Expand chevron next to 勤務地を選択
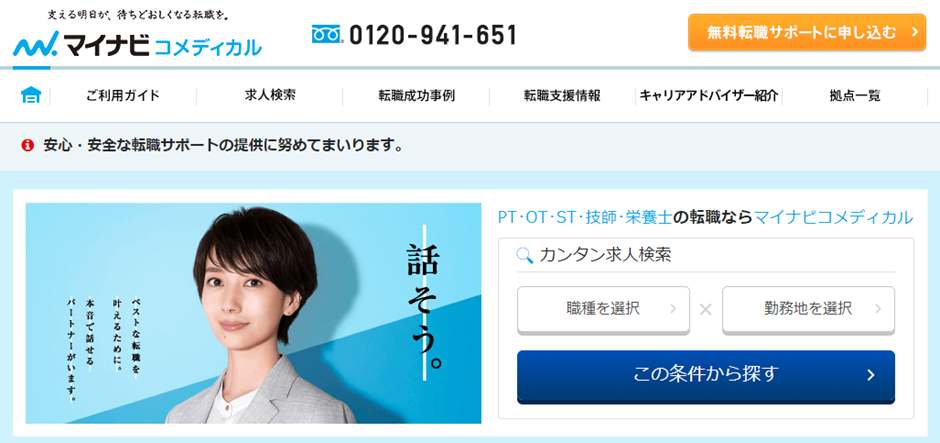The width and height of the screenshot is (940, 443). click(878, 309)
